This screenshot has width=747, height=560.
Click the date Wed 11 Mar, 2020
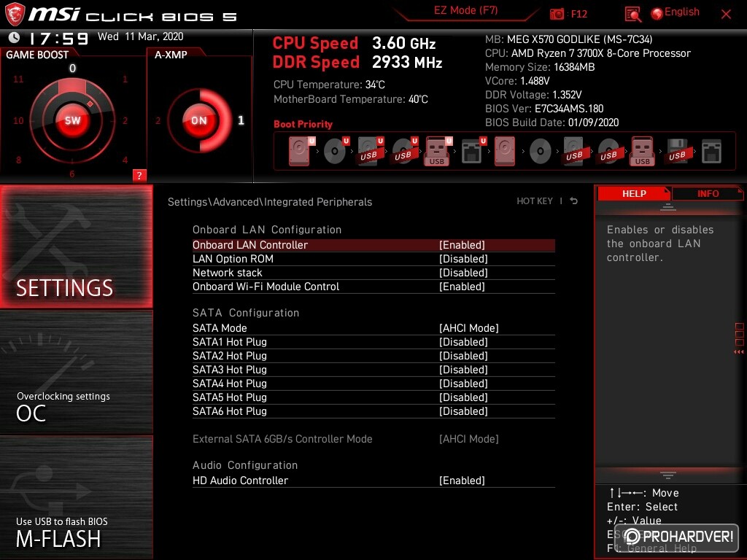coord(141,36)
